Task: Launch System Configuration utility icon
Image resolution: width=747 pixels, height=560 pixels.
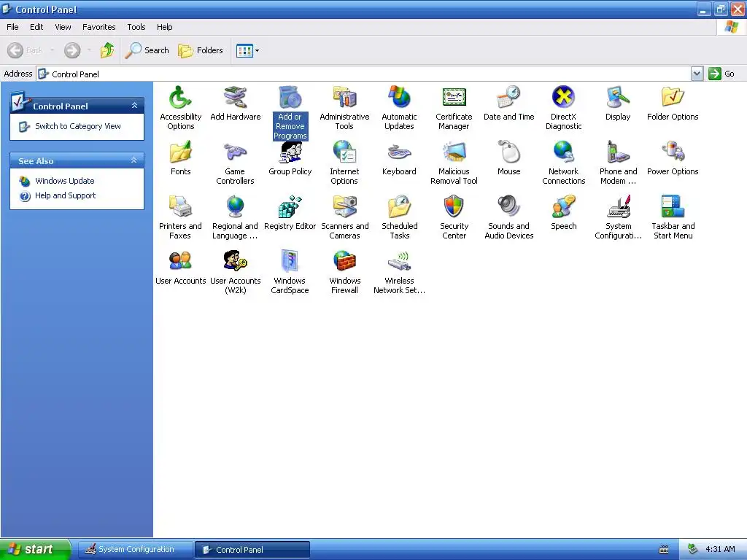Action: 618,217
